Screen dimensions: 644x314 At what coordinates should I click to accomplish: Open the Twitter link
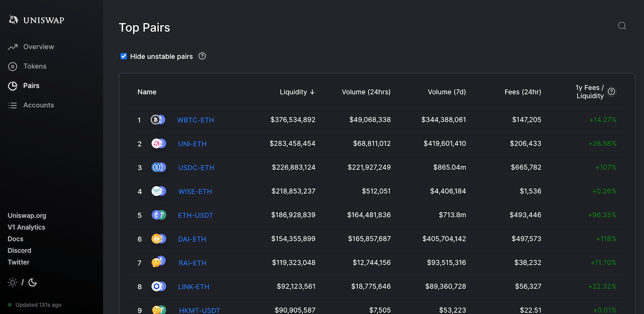click(18, 262)
